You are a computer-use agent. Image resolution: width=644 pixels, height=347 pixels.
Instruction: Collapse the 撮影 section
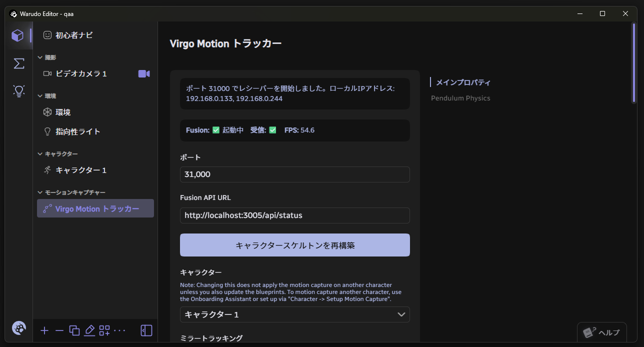coord(40,57)
